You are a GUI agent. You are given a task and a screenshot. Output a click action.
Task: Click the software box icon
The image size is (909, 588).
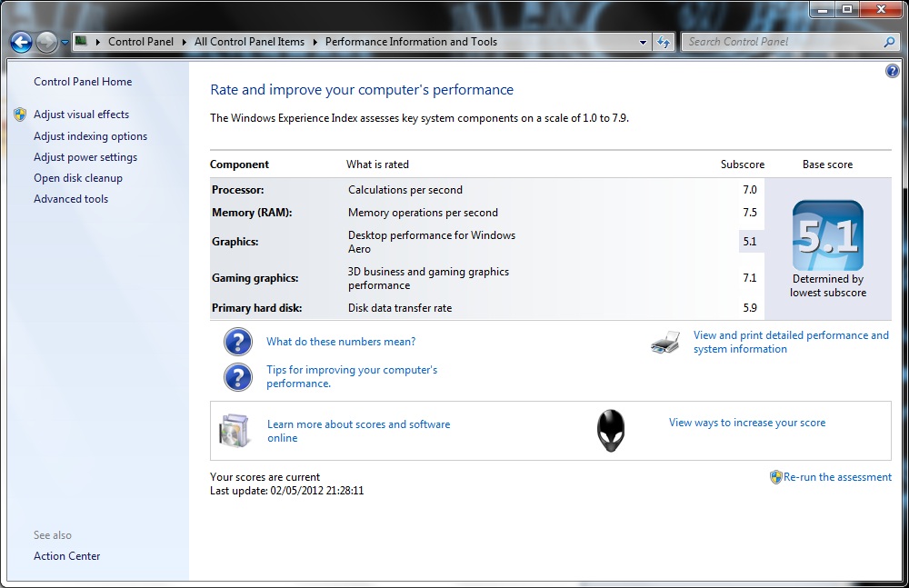tap(235, 431)
